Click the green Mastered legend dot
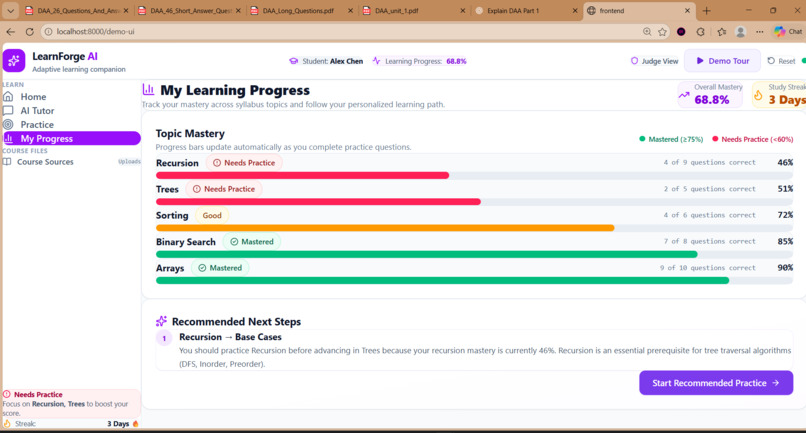Screen dimensions: 806x433 tap(642, 139)
